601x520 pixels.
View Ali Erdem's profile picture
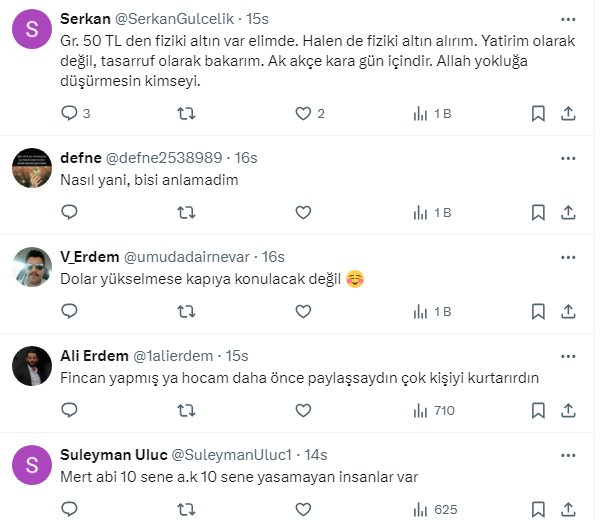[32, 366]
